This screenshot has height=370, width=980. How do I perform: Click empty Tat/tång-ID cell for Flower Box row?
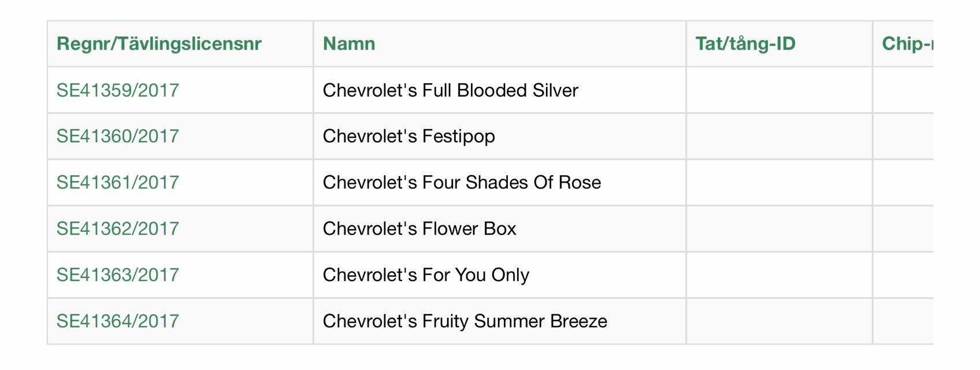(x=779, y=229)
